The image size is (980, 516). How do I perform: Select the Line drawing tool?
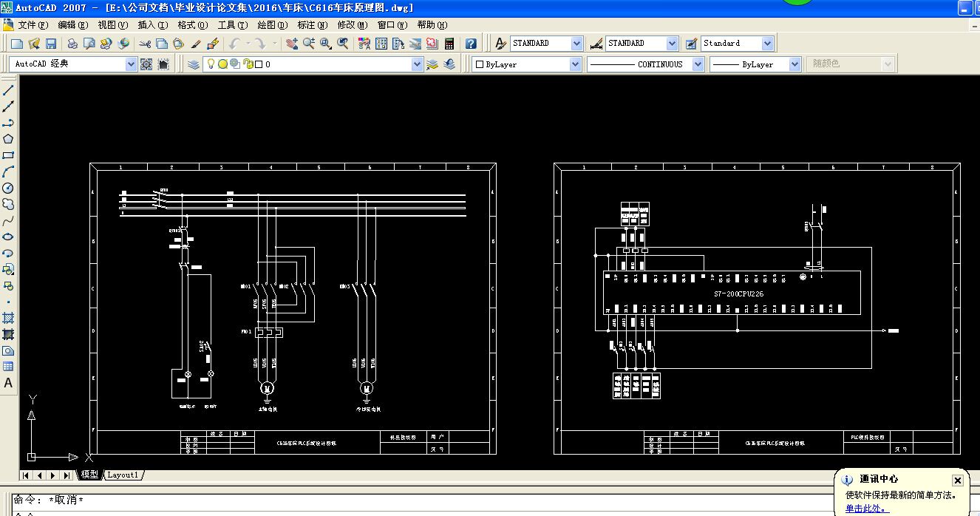[9, 90]
